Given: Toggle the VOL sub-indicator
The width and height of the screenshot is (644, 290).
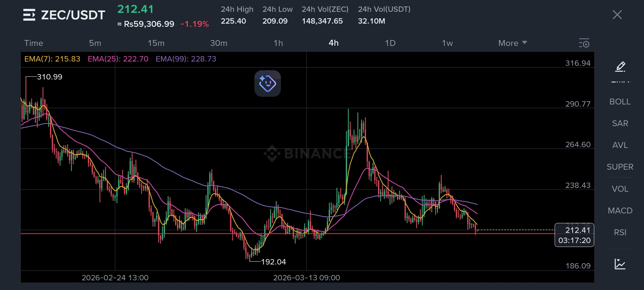Looking at the screenshot, I should [620, 189].
